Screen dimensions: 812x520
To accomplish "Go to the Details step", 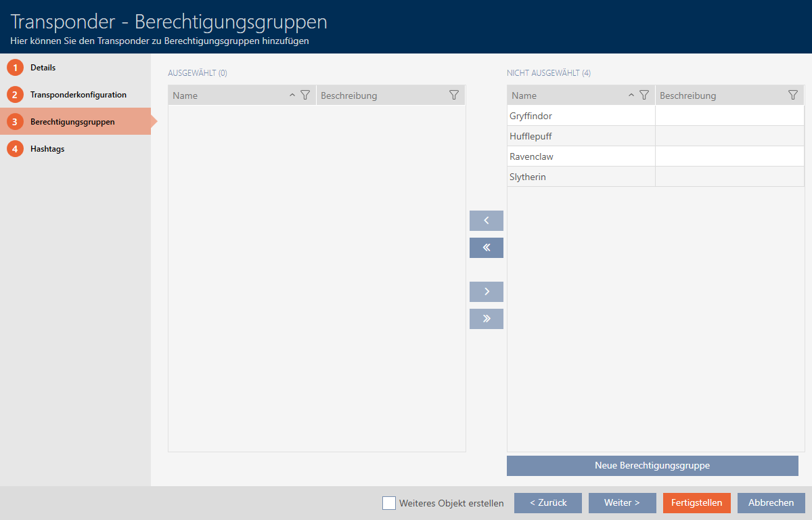I will click(x=43, y=68).
